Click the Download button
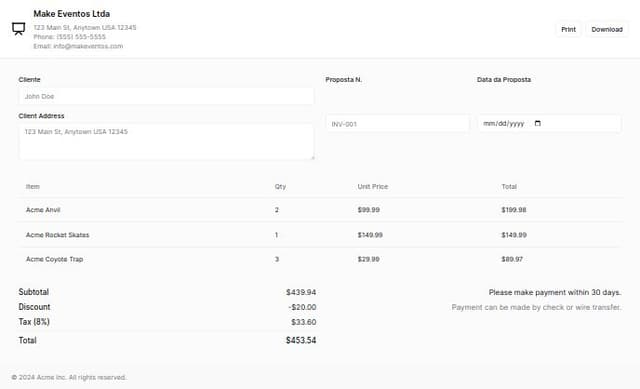This screenshot has height=389, width=640. (x=607, y=29)
